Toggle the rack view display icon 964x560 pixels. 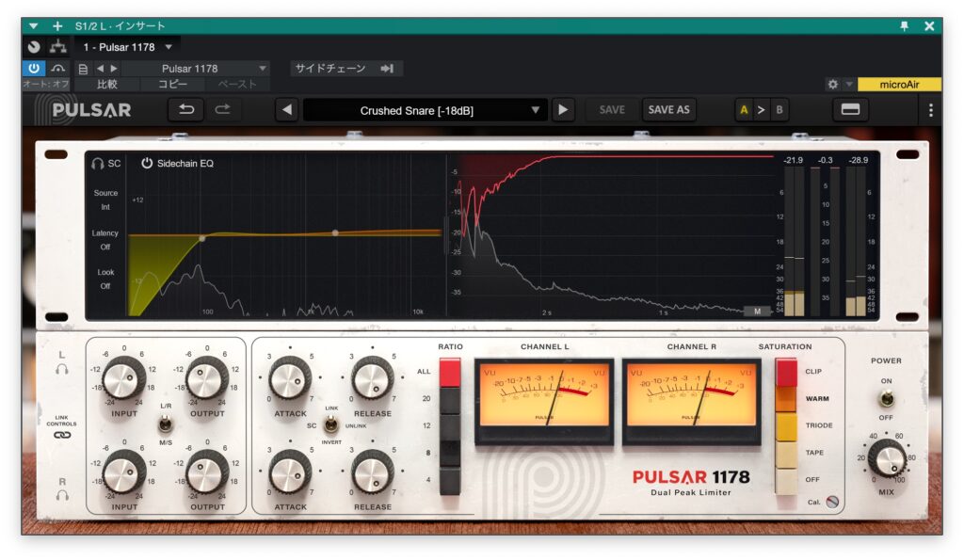(849, 110)
